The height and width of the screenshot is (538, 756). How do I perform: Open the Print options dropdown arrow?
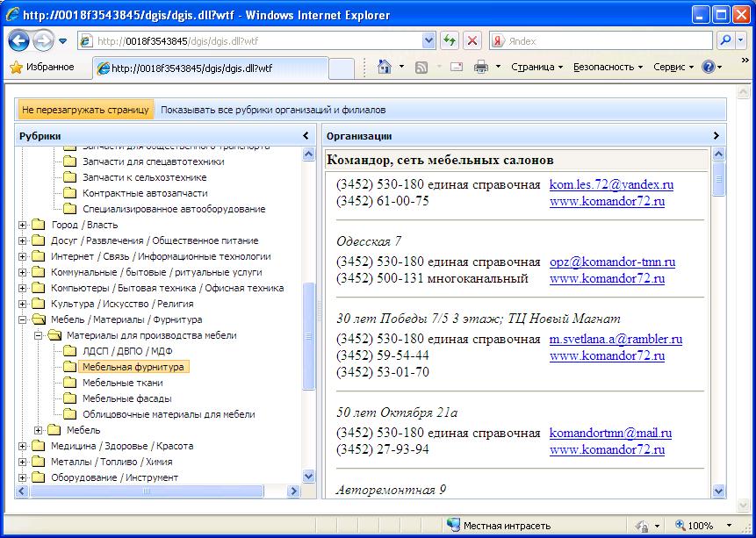pyautogui.click(x=498, y=67)
